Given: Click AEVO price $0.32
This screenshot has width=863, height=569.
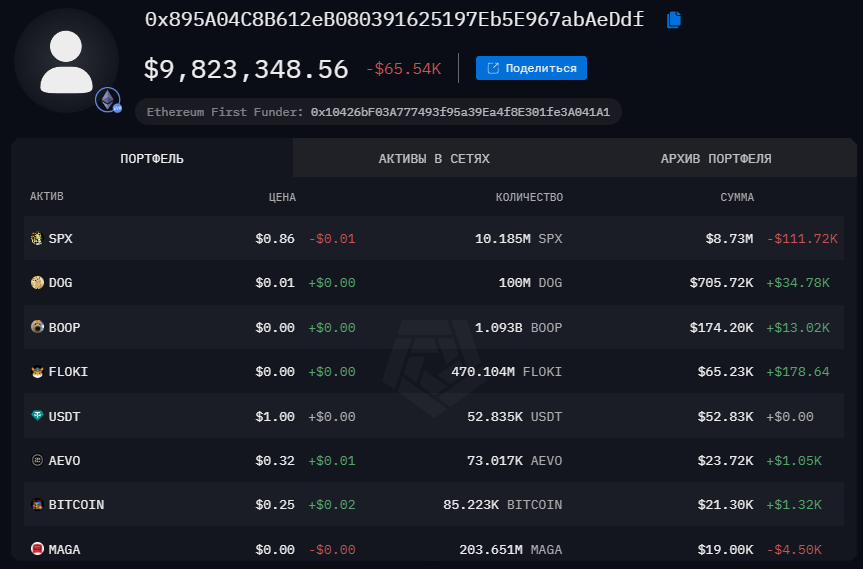Looking at the screenshot, I should [275, 461].
